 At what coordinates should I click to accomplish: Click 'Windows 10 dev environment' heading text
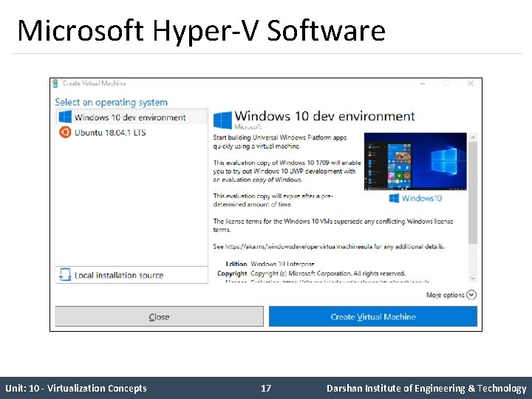(x=324, y=116)
